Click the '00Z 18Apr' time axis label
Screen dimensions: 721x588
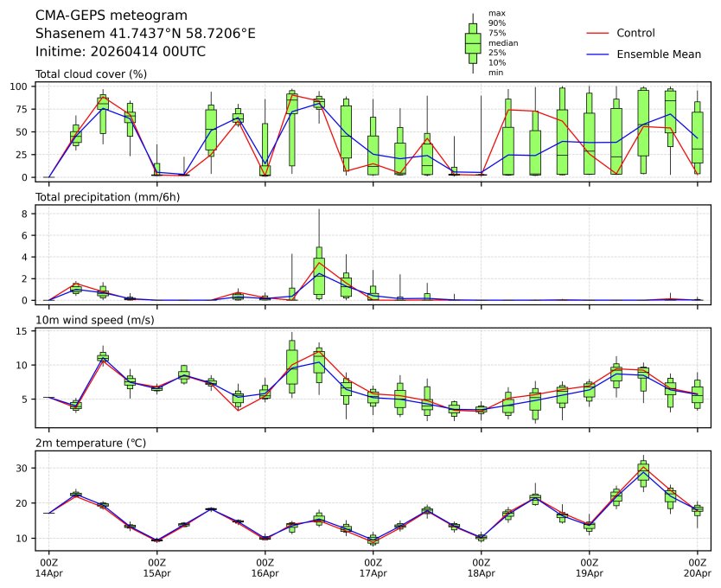pyautogui.click(x=481, y=567)
